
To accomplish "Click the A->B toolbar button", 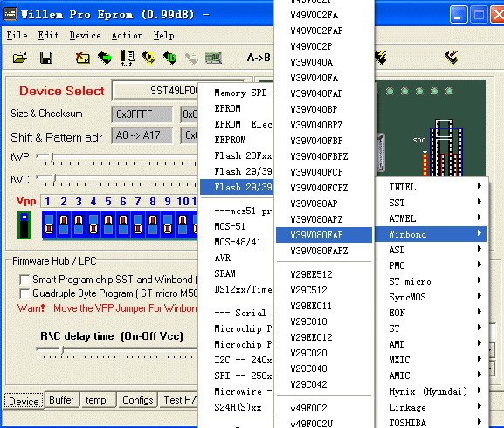I will tap(259, 58).
